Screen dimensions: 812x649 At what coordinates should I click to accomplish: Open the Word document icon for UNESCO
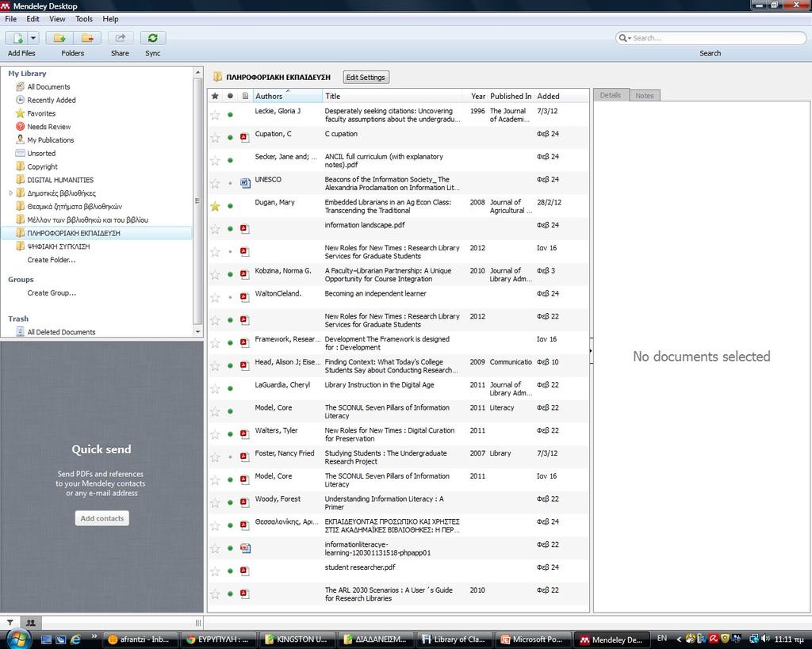[245, 183]
